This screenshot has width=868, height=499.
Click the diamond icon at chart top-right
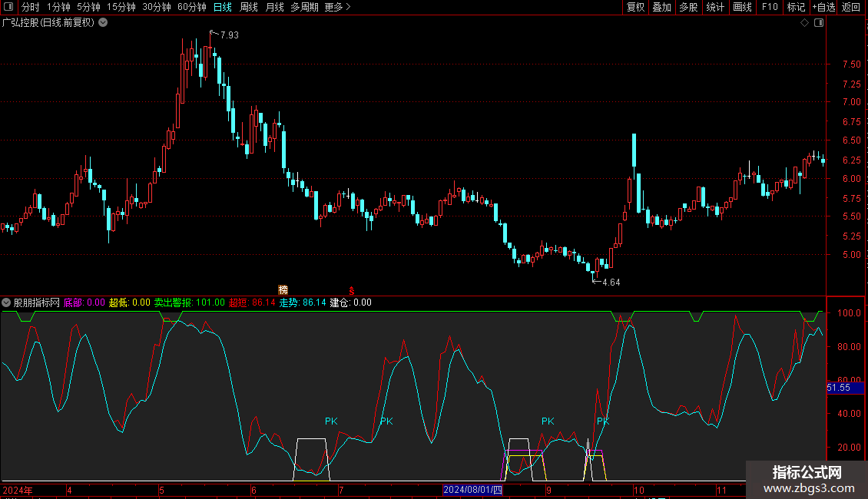point(805,23)
